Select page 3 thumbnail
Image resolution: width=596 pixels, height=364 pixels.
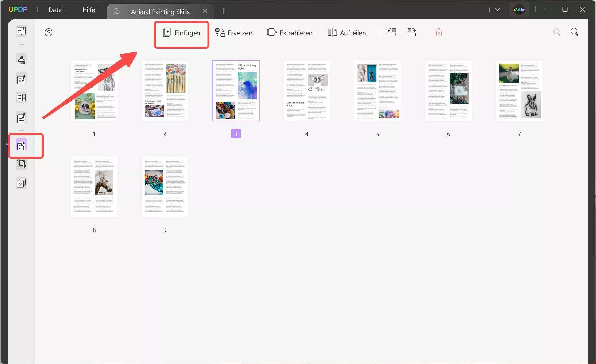[236, 91]
